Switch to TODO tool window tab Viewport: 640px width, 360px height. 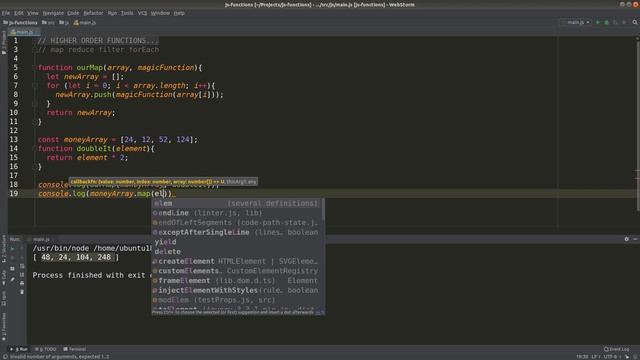pyautogui.click(x=46, y=349)
